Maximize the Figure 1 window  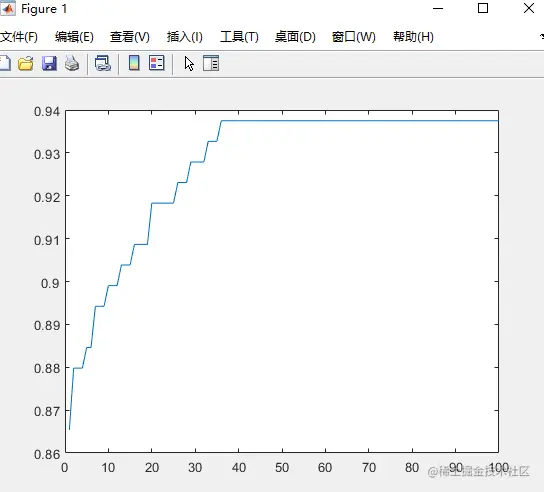tap(483, 8)
